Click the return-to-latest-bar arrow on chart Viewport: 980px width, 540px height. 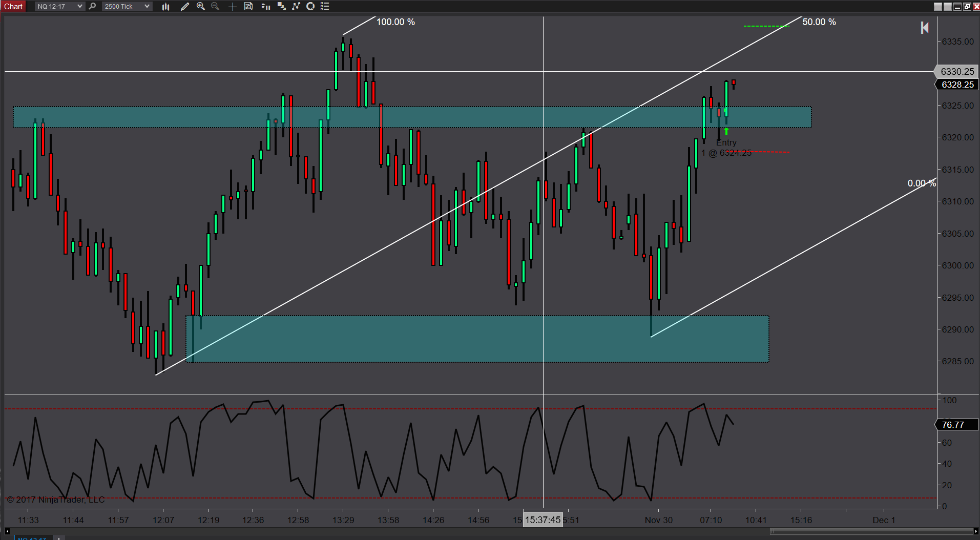click(925, 28)
